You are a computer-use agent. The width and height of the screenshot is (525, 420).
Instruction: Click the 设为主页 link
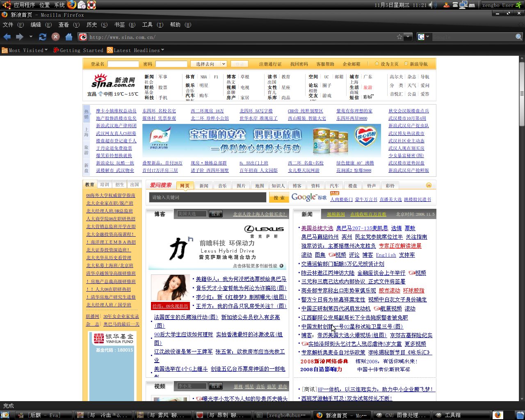point(389,64)
